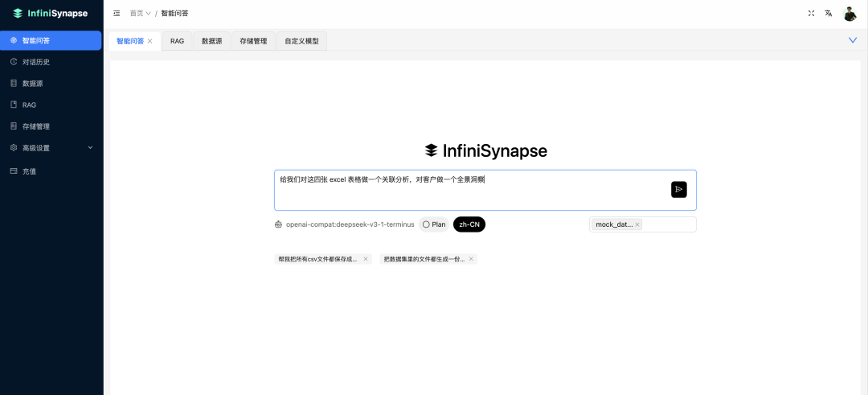868x395 pixels.
Task: Open the language translation switcher icon
Action: (828, 14)
